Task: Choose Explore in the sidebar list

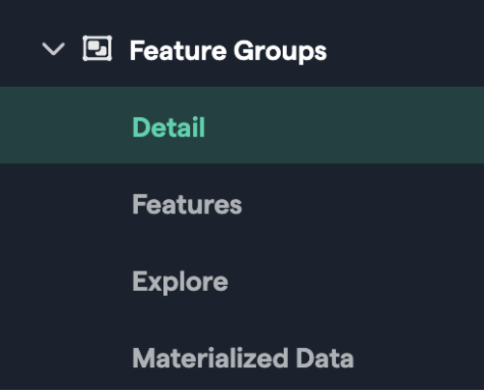Action: pos(180,282)
